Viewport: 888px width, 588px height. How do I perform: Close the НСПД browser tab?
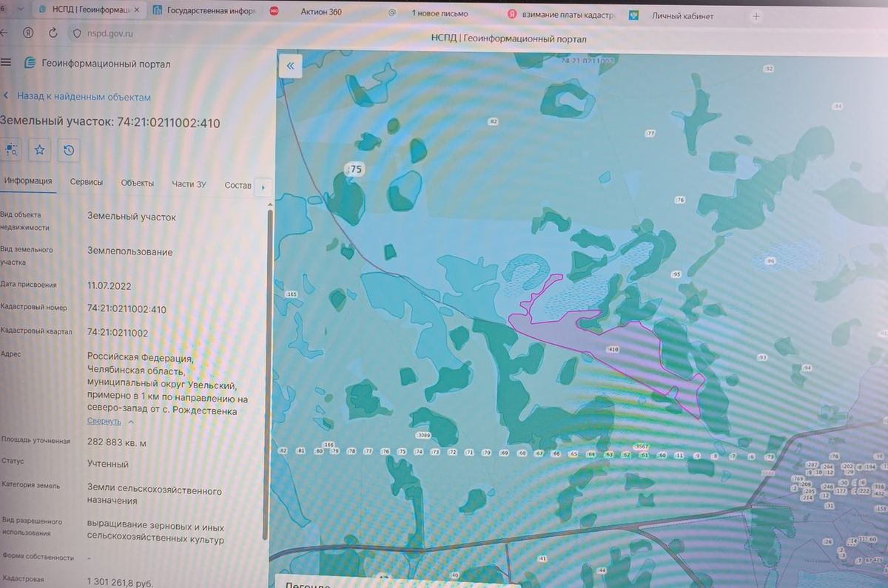(x=136, y=11)
